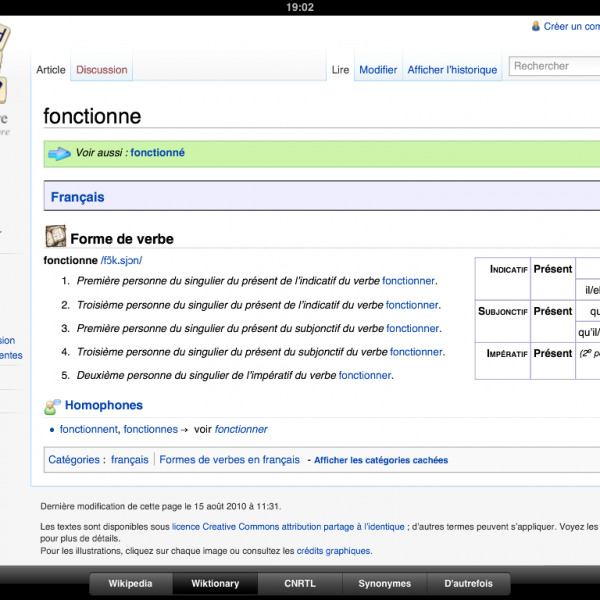
Task: Open Synonymes in the bottom bar
Action: click(385, 583)
